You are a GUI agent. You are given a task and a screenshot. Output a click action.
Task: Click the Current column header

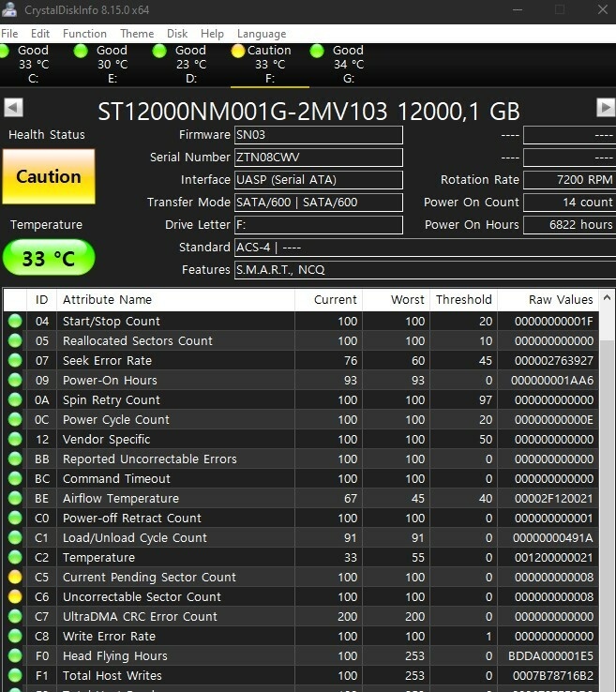pos(328,300)
